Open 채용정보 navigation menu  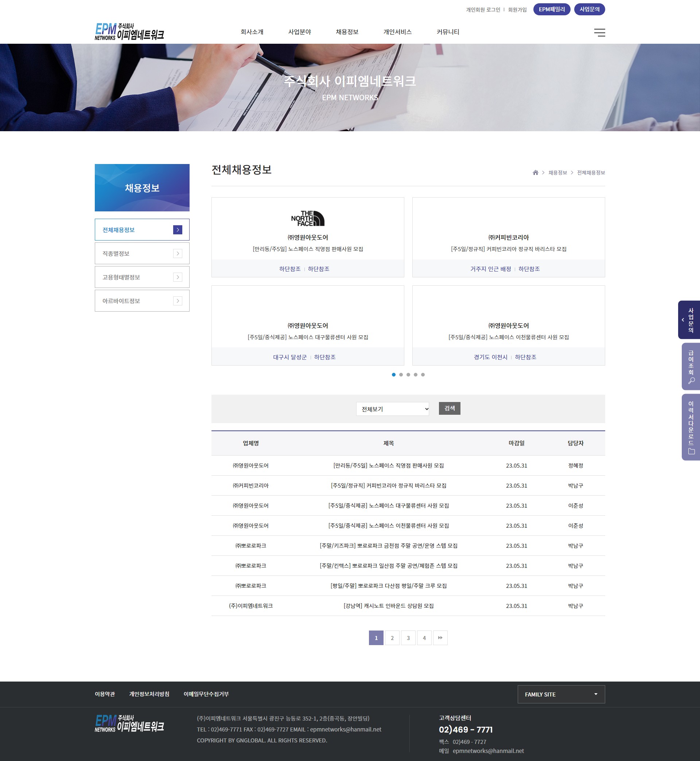[x=347, y=32]
